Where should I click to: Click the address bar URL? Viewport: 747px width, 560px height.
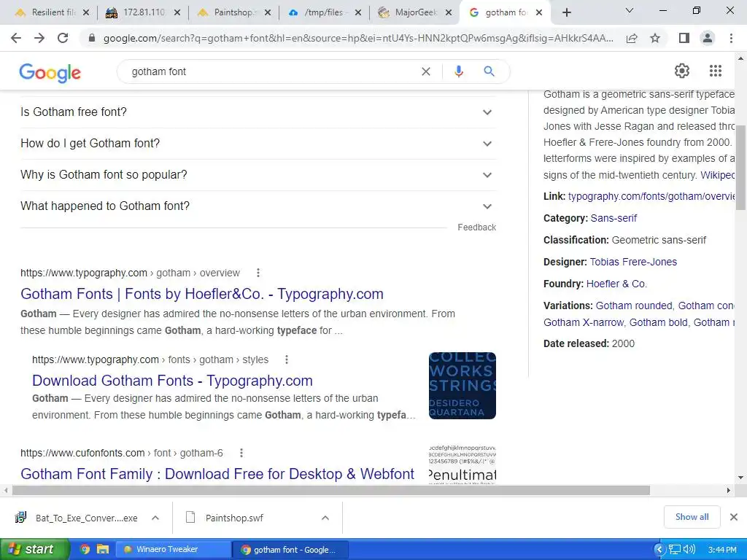pyautogui.click(x=358, y=38)
